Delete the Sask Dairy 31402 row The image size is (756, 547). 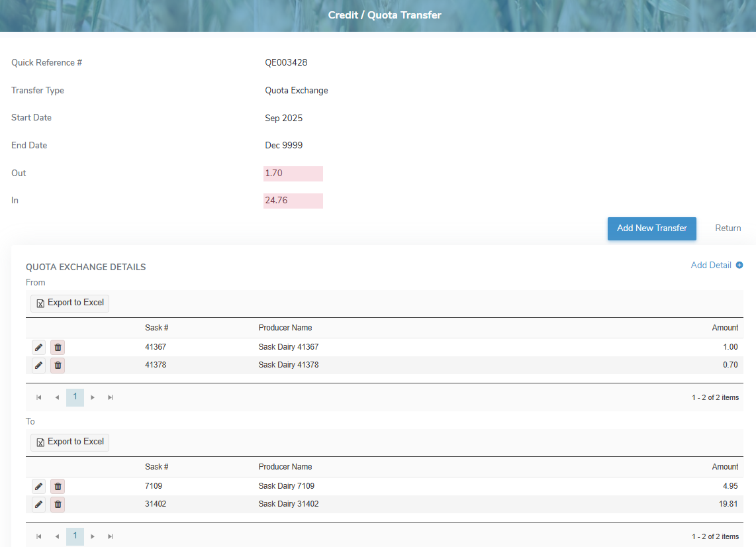click(58, 504)
